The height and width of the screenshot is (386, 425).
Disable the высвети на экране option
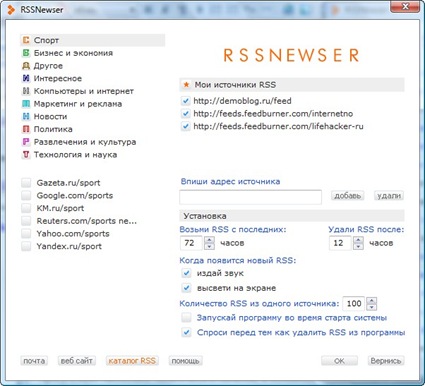[x=186, y=288]
